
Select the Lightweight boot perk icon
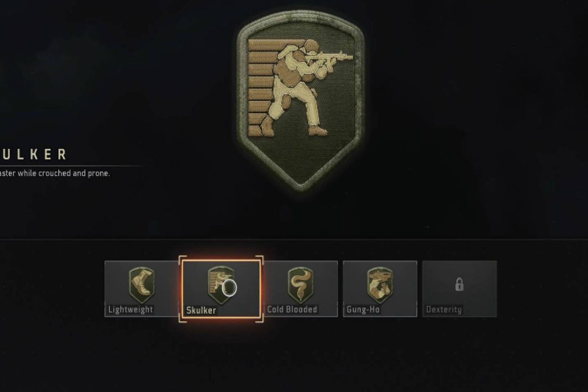point(142,285)
